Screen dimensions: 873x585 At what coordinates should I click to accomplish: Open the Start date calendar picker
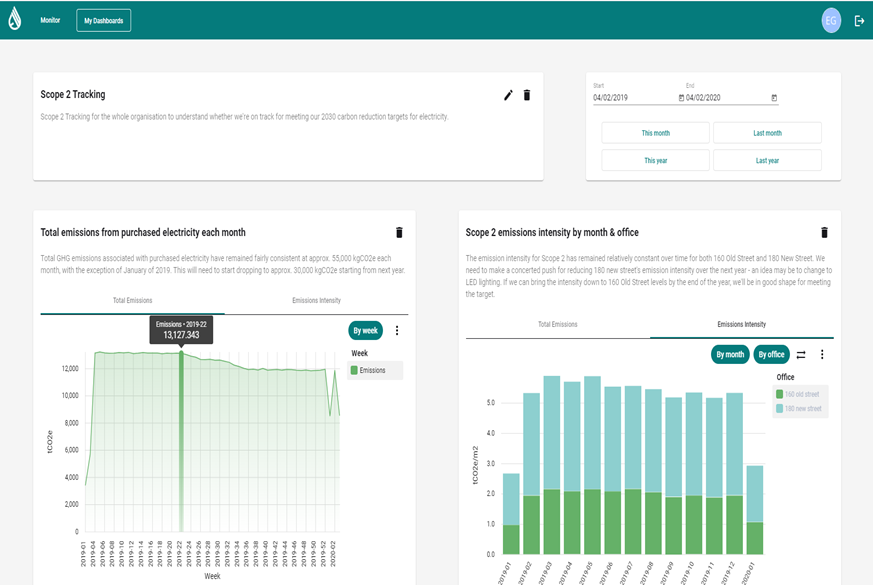click(681, 98)
